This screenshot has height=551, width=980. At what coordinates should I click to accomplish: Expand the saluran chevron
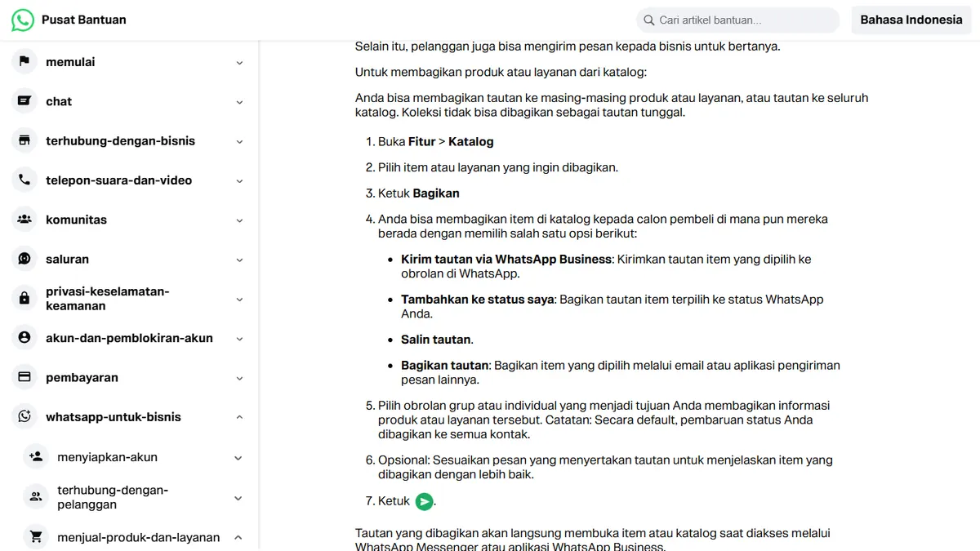tap(239, 260)
